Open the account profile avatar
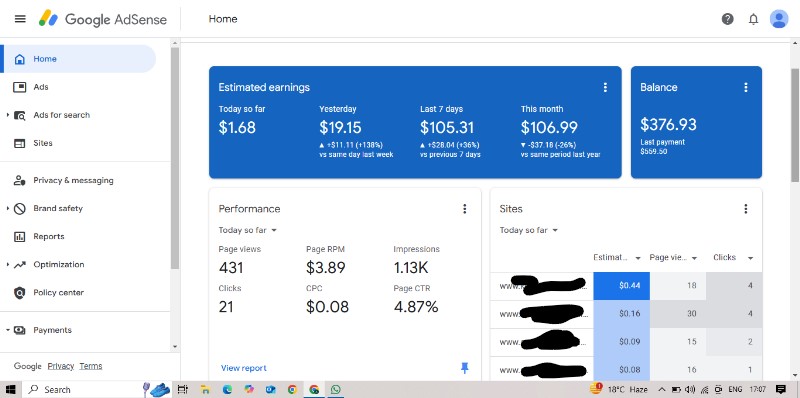Screen dimensions: 800x398 click(779, 19)
